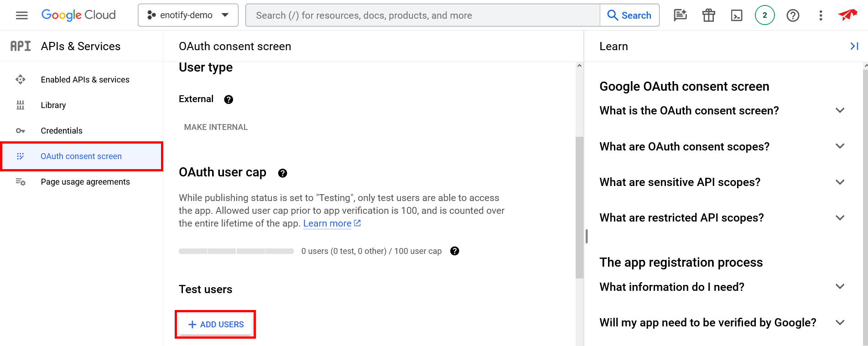Image resolution: width=868 pixels, height=346 pixels.
Task: Click the gift free trial icon
Action: [708, 15]
